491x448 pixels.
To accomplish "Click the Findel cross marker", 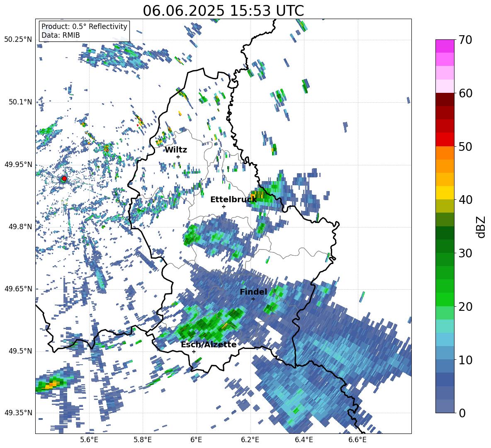I will (253, 299).
